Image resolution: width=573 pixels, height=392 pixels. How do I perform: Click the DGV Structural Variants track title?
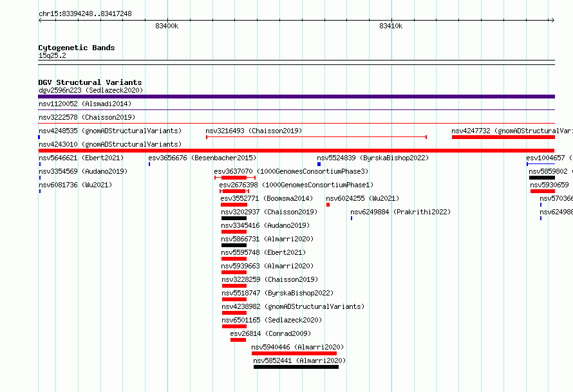90,82
